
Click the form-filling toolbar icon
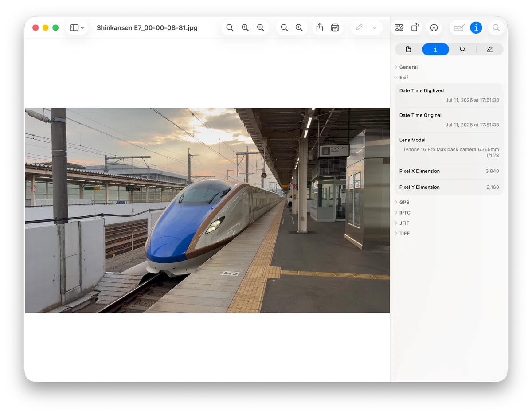point(459,27)
